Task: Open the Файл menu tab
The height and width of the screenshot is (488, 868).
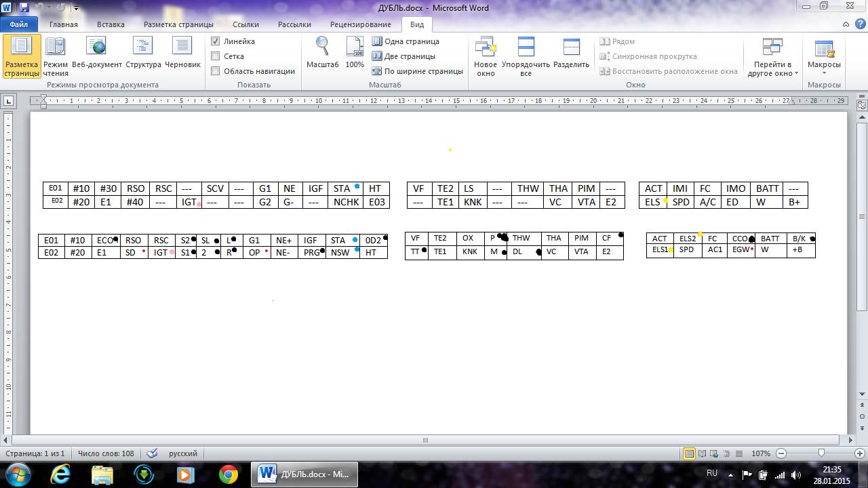Action: coord(18,24)
